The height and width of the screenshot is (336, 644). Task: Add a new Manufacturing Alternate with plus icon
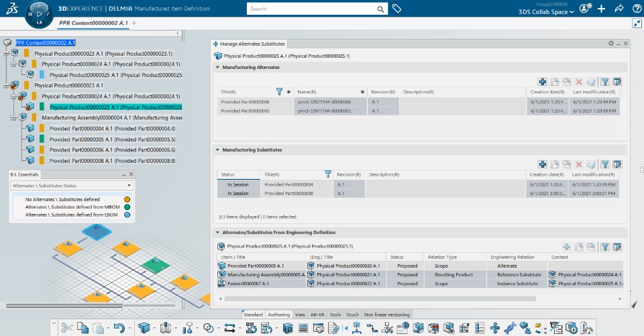tap(543, 82)
